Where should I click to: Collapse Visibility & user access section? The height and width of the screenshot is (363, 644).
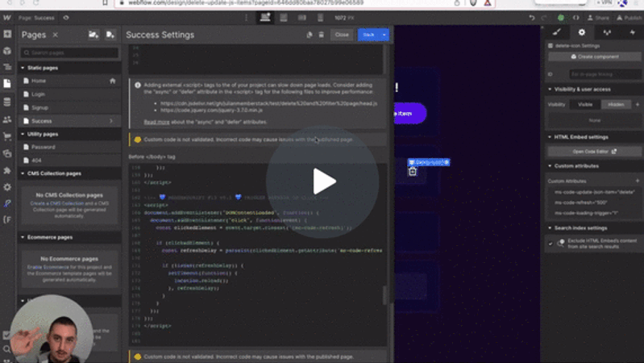click(x=550, y=90)
